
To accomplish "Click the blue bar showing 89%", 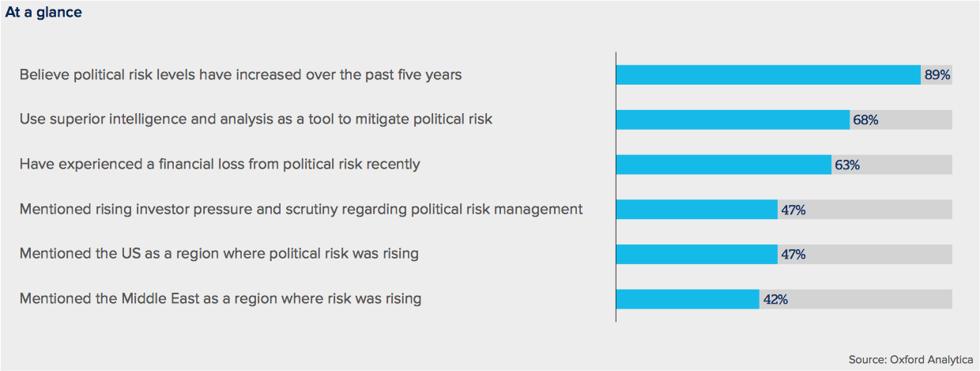I will click(768, 75).
